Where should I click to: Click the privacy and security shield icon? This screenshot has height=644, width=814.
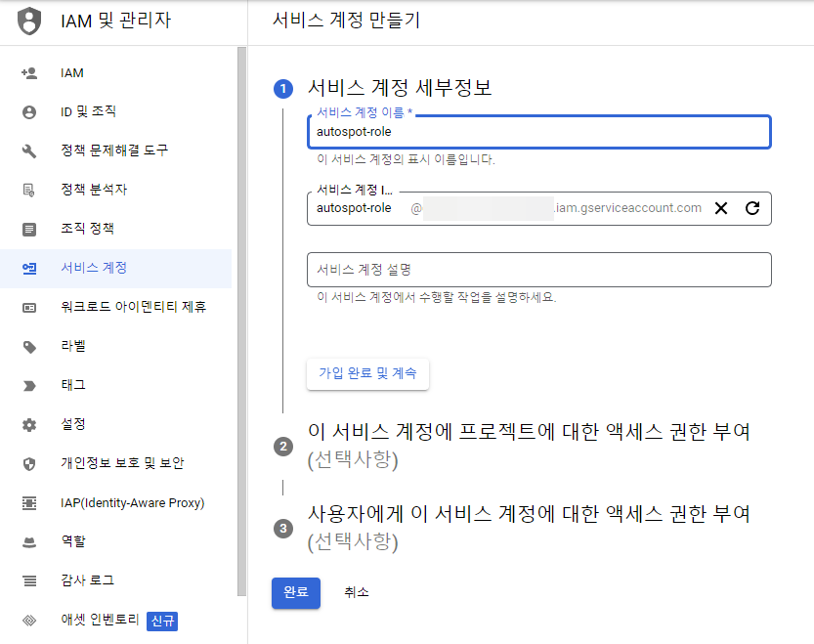(29, 463)
